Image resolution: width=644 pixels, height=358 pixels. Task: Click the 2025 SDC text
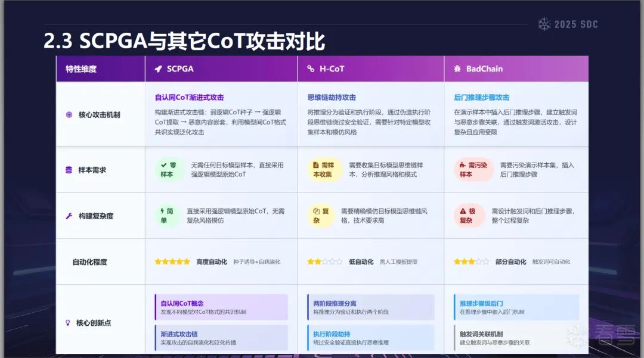pyautogui.click(x=576, y=24)
